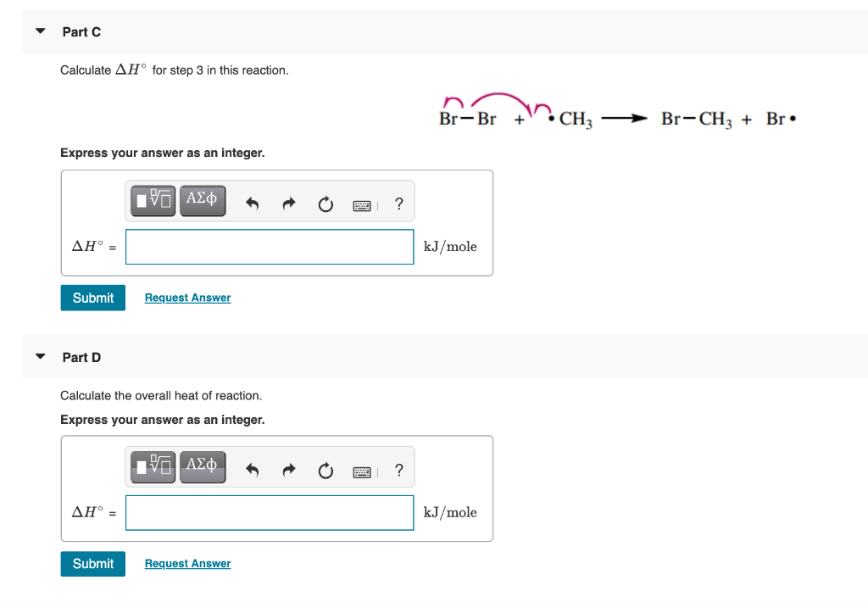
Task: Click the Greek symbols ΑΣφ icon in Part C
Action: pos(203,201)
